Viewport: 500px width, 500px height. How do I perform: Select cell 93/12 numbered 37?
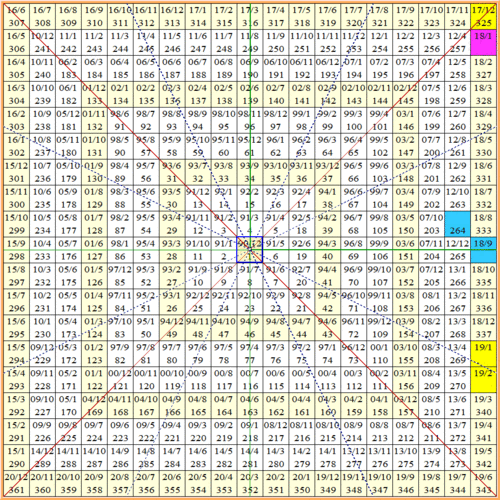328,172
